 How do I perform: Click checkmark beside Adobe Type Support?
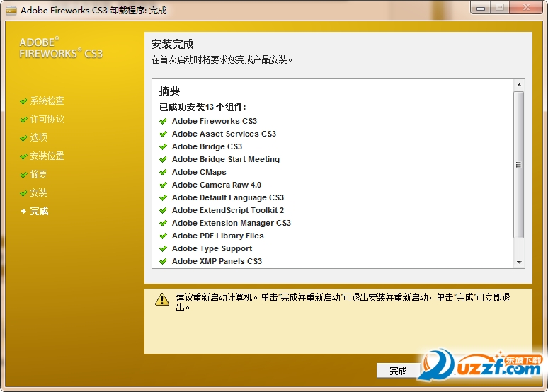pos(164,249)
